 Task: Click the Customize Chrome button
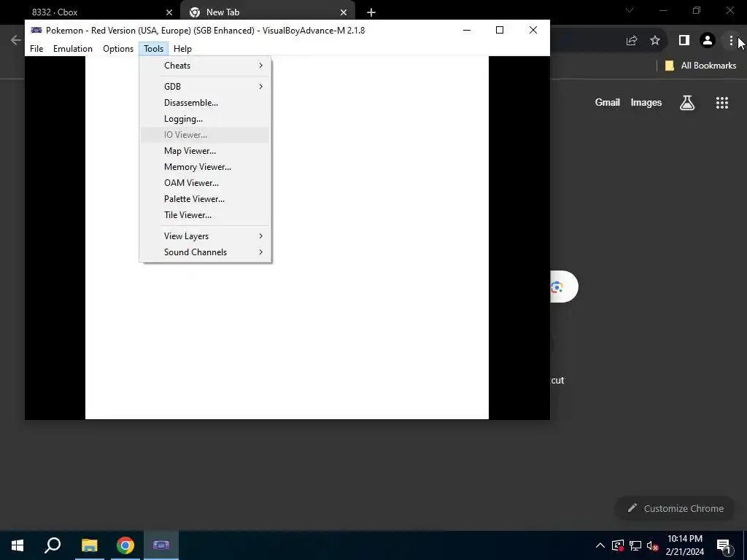(676, 508)
